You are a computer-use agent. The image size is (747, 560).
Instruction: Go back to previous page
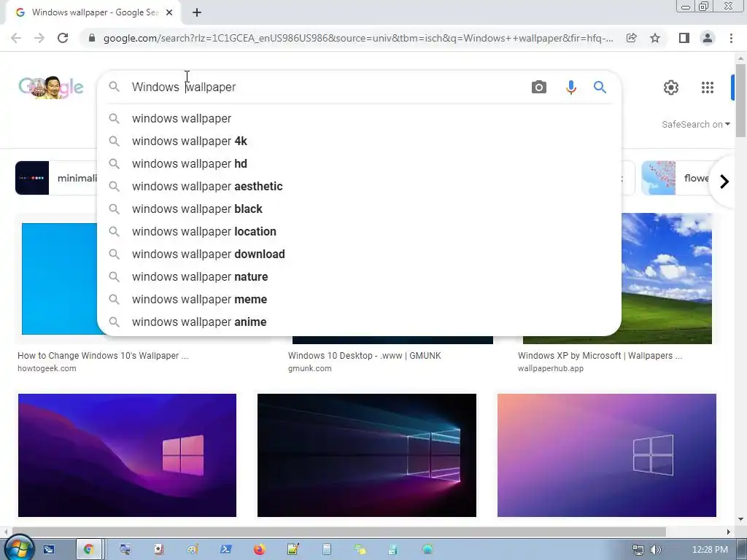click(16, 38)
